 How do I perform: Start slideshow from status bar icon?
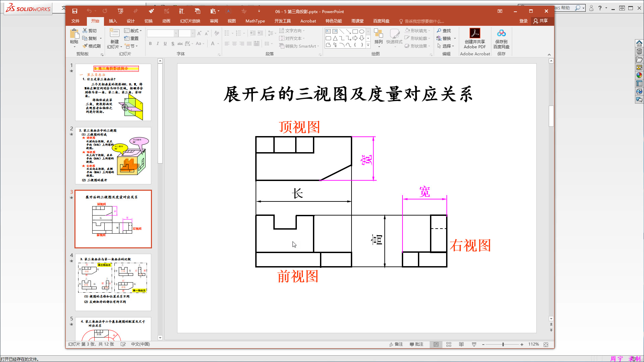click(x=474, y=344)
